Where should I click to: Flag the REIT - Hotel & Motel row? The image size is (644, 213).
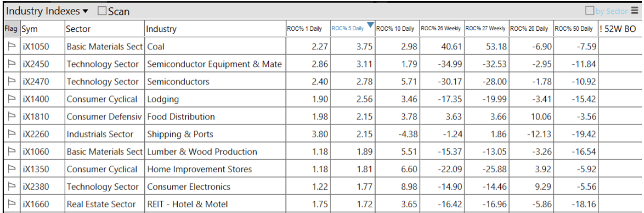point(11,204)
